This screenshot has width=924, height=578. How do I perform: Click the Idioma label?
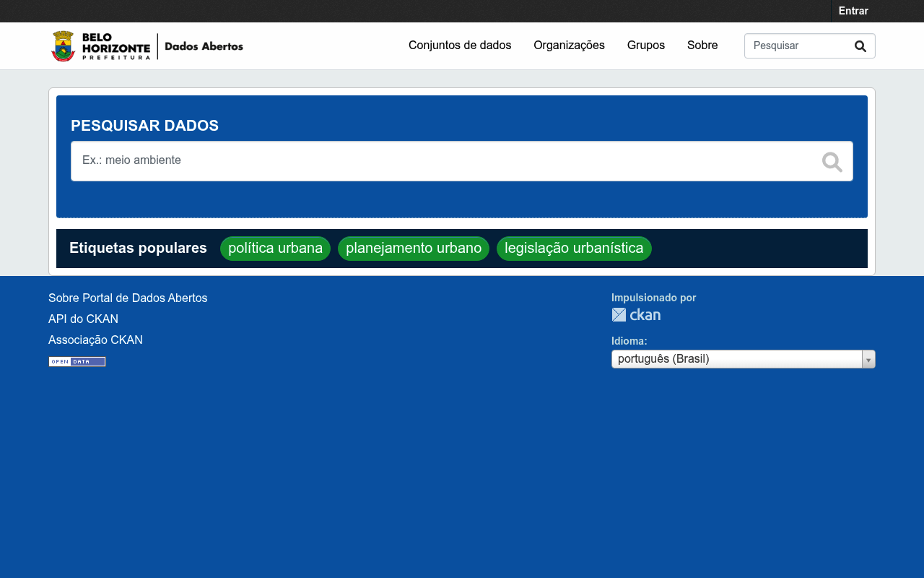pyautogui.click(x=629, y=341)
